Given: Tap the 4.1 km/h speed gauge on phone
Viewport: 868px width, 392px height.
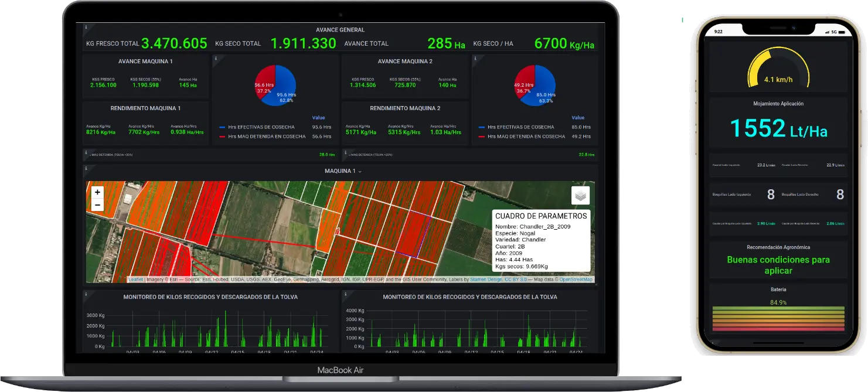Looking at the screenshot, I should click(778, 69).
